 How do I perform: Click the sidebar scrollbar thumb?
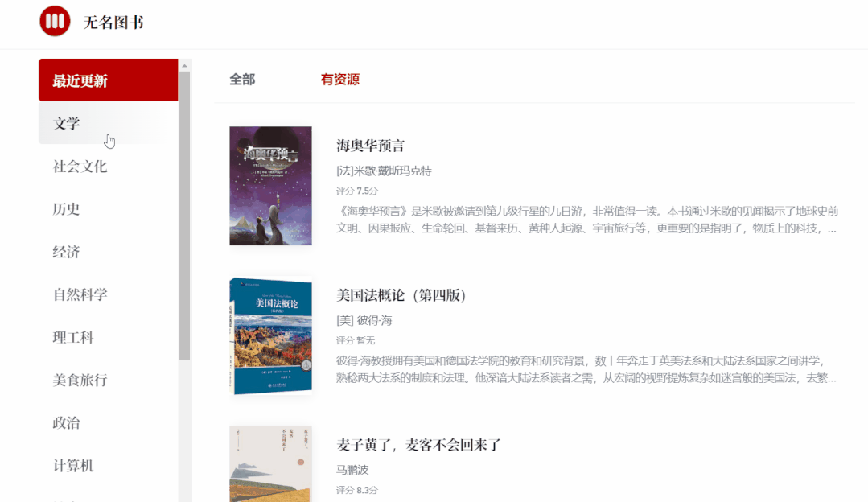185,216
